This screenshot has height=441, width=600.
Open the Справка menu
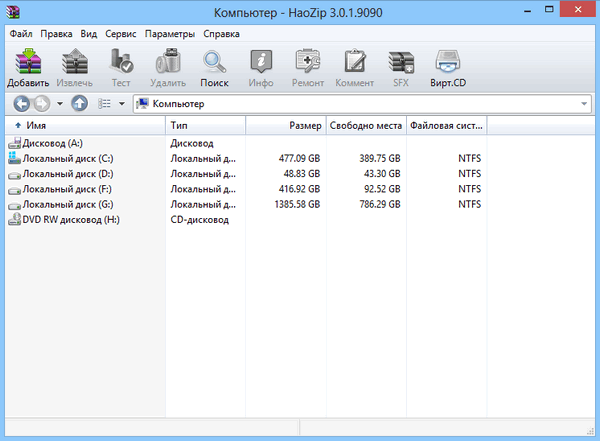221,33
